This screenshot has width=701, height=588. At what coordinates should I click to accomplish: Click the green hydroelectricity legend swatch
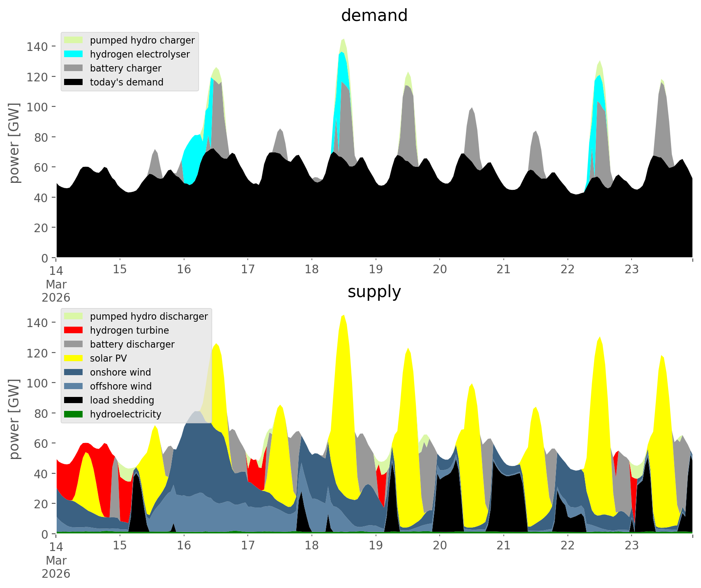point(74,414)
